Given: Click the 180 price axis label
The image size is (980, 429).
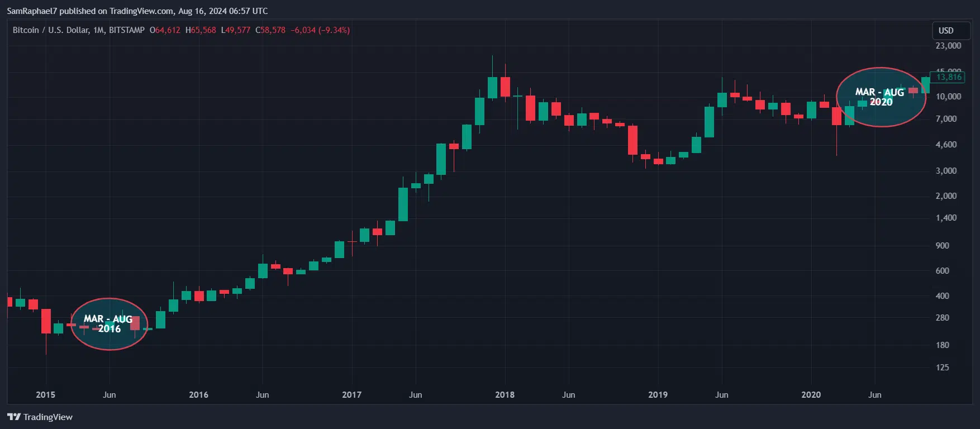Looking at the screenshot, I should pos(942,345).
